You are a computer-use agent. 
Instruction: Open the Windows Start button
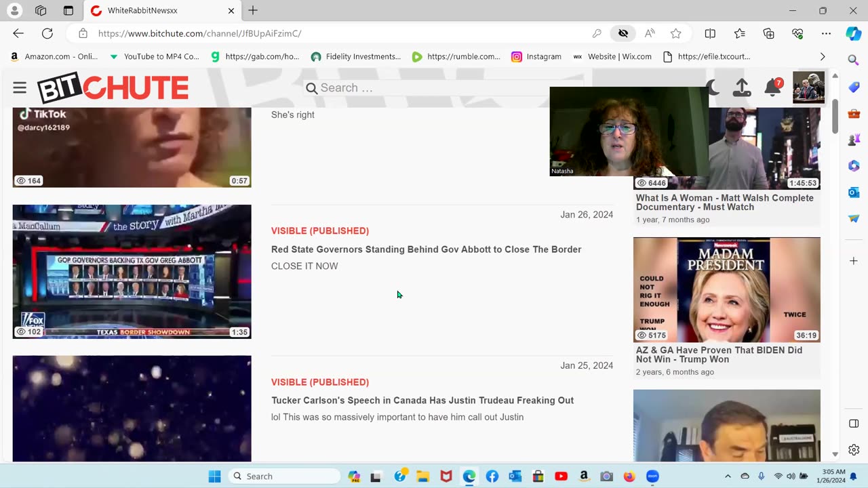tap(214, 476)
